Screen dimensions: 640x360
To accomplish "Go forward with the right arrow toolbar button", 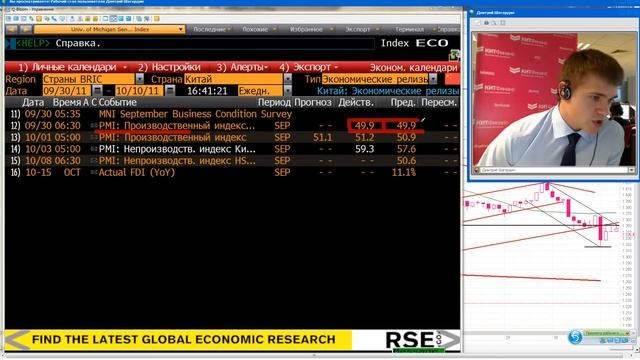I will pos(26,29).
